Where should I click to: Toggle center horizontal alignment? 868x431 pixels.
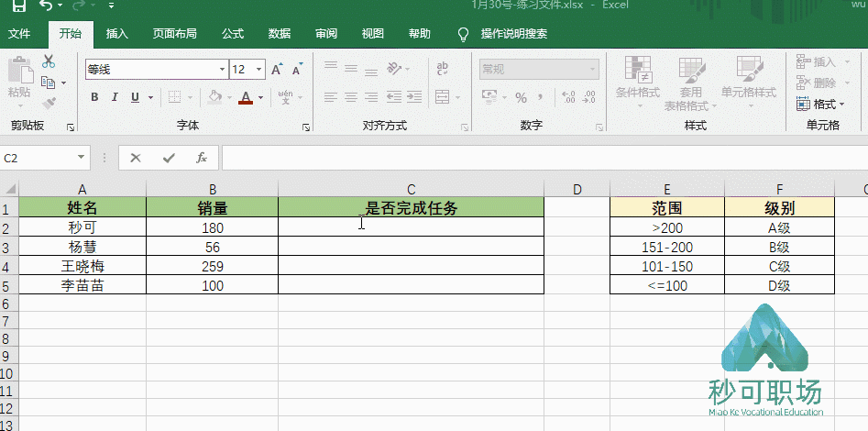[x=351, y=97]
